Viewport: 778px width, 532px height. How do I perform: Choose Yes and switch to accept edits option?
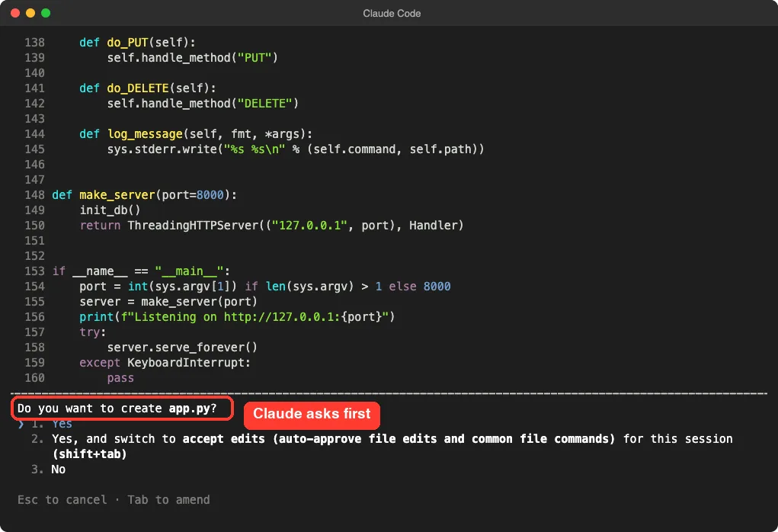click(382, 446)
